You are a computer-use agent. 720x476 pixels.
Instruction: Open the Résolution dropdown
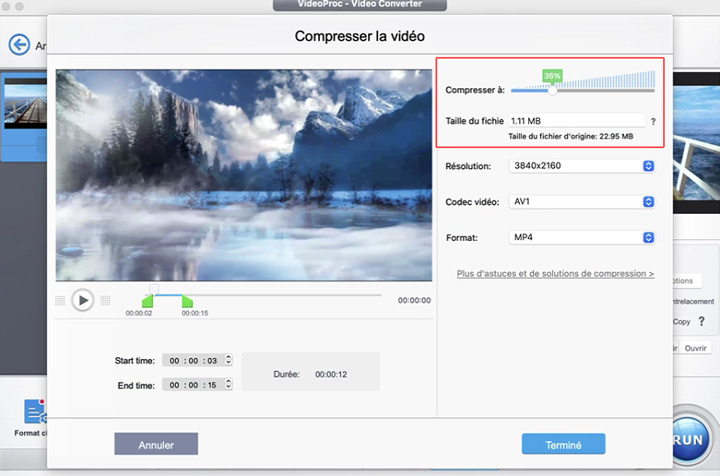click(581, 166)
